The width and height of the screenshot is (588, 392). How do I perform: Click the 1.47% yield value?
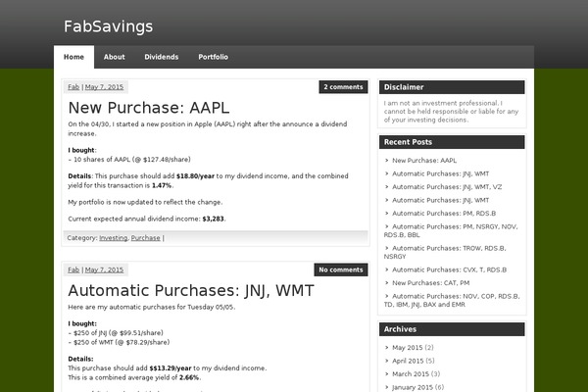coord(162,185)
